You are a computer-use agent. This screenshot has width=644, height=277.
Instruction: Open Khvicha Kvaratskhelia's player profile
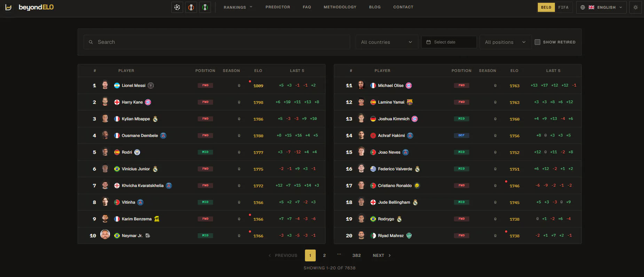click(x=143, y=186)
